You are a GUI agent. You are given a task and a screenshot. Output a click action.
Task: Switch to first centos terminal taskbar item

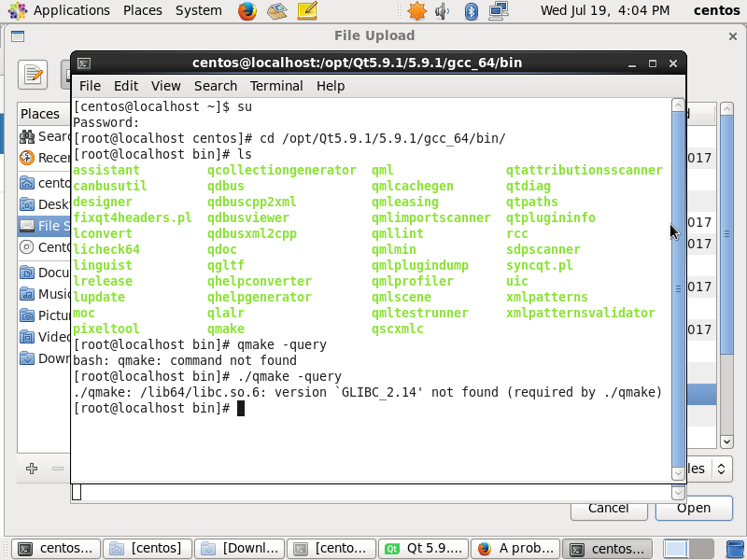(x=56, y=549)
